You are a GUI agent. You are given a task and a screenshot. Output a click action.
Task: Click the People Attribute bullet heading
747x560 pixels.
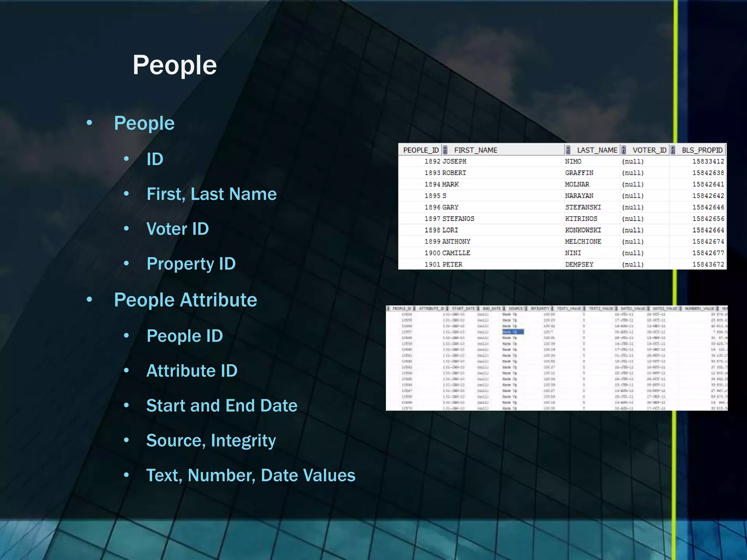click(x=185, y=300)
